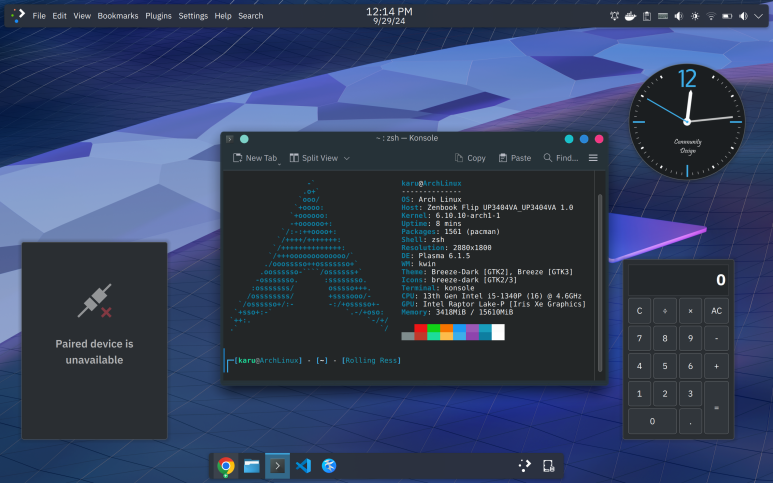773x483 pixels.
Task: Open the Help menu
Action: click(223, 16)
